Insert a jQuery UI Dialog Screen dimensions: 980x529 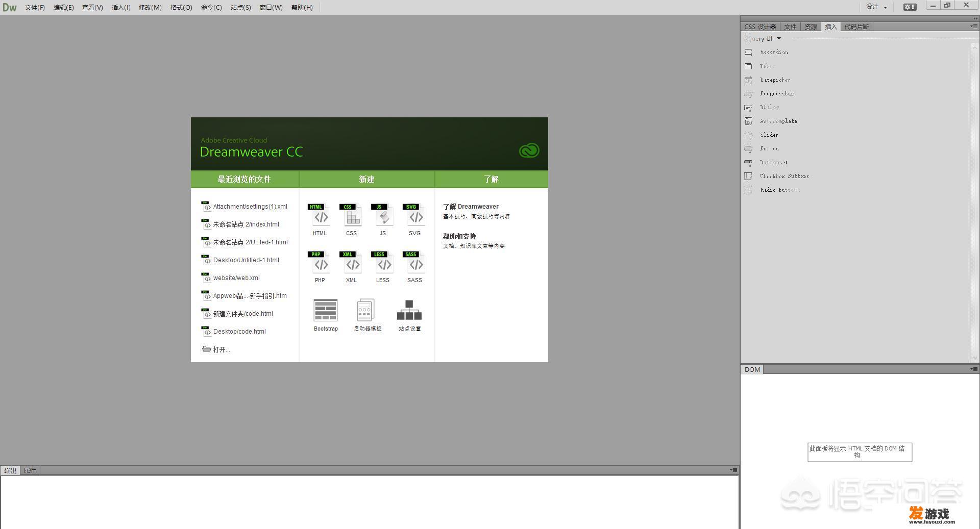point(762,107)
